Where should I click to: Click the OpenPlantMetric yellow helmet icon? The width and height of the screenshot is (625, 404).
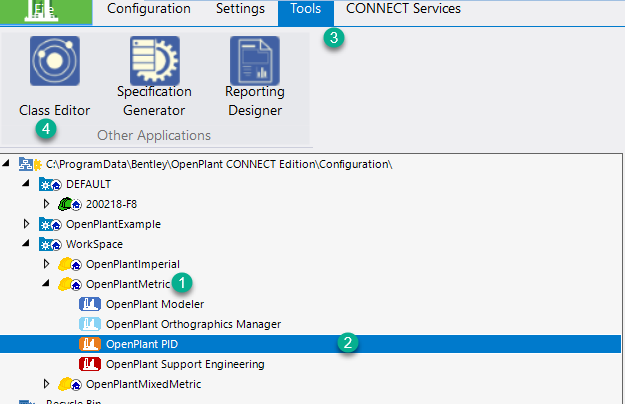point(70,284)
